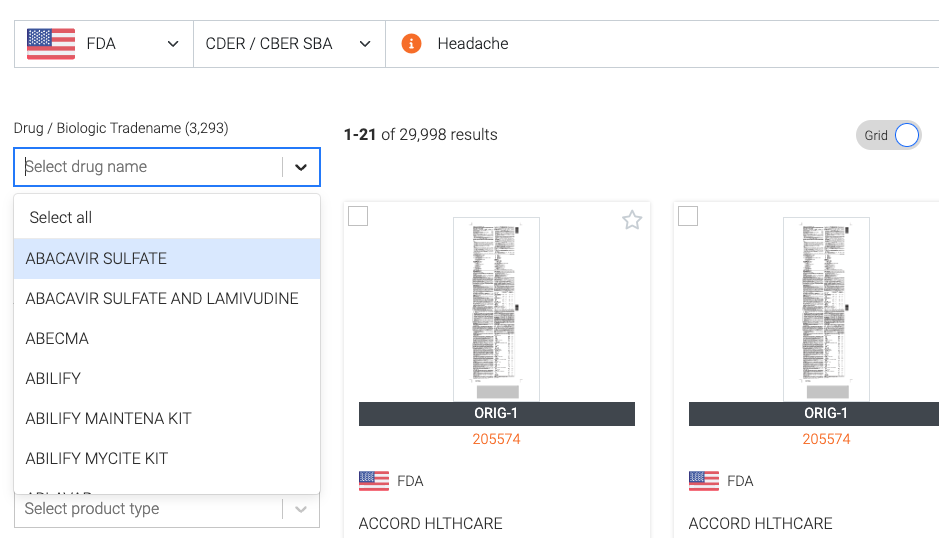Click the US flag in FDA selector

(51, 44)
